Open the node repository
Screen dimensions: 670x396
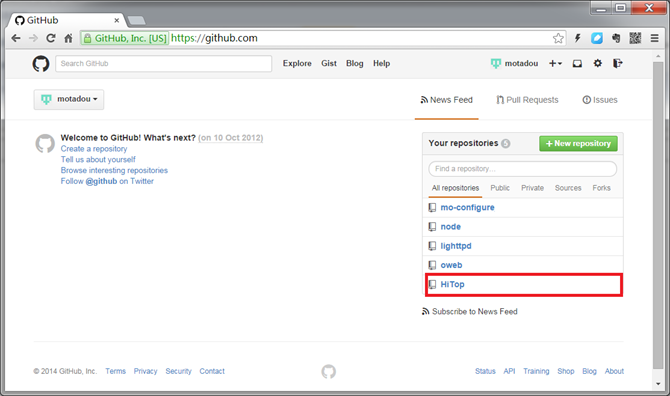pos(450,227)
